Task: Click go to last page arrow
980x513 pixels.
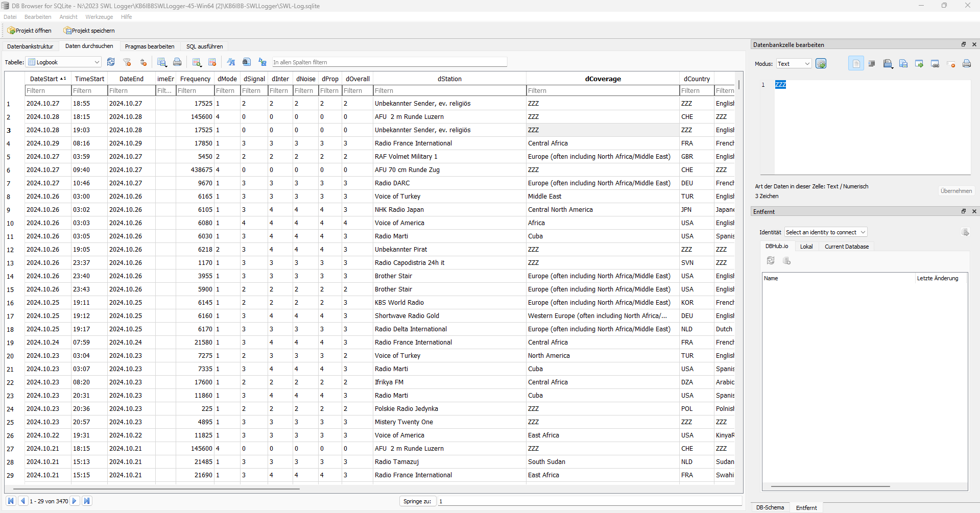Action: pos(87,501)
